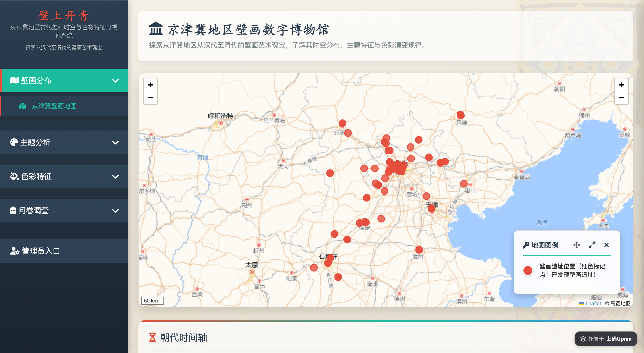
Task: Click the admin user icon beside 管理员入口
Action: pyautogui.click(x=14, y=251)
